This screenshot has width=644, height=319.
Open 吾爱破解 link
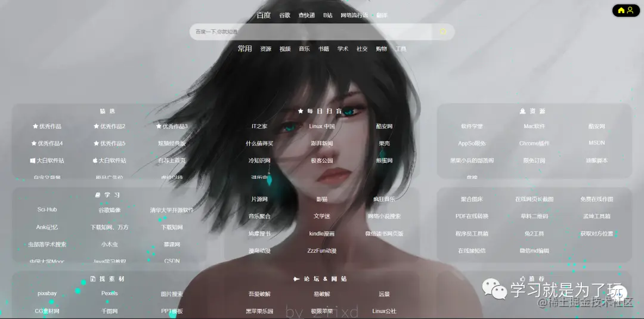point(259,294)
